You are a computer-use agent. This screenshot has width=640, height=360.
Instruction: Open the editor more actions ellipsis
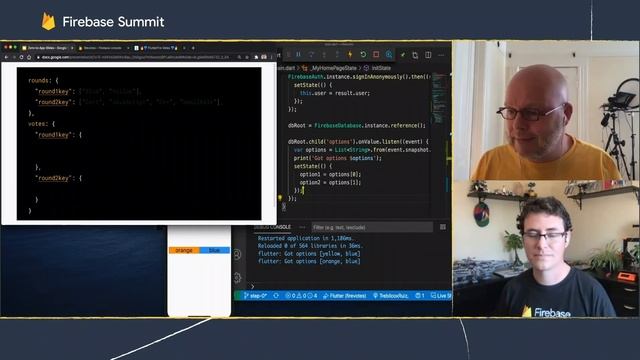441,55
